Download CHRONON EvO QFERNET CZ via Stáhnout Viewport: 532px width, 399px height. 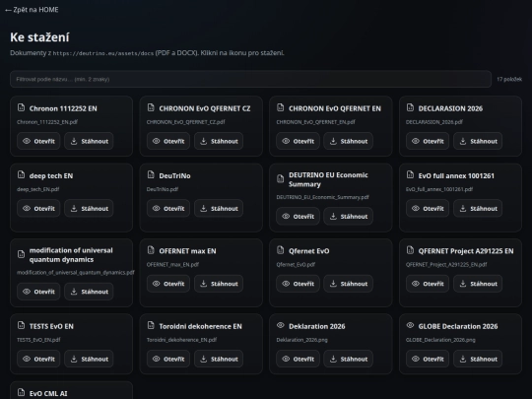pyautogui.click(x=219, y=141)
